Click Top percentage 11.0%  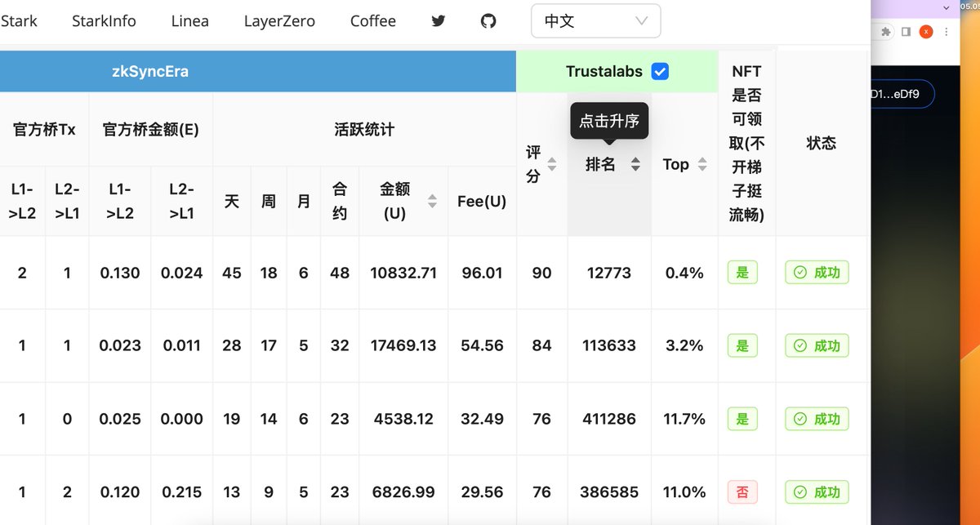coord(684,492)
